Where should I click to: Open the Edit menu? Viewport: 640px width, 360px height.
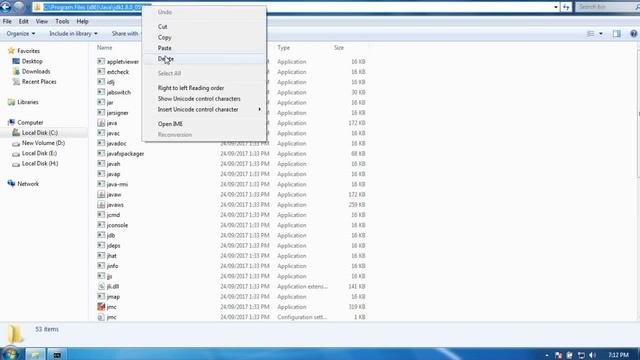[24, 21]
